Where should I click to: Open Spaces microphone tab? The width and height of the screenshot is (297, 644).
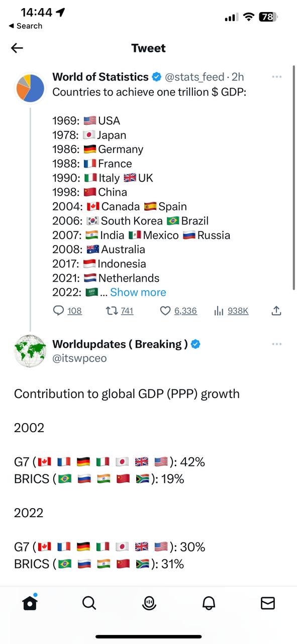(149, 603)
